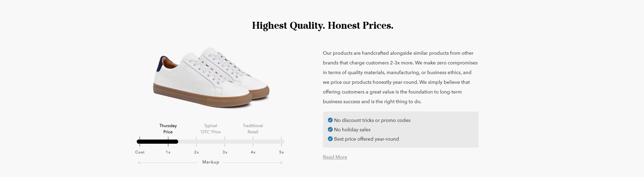Click the 1x markup tick label
Viewport: 644px width, 177px height.
168,152
